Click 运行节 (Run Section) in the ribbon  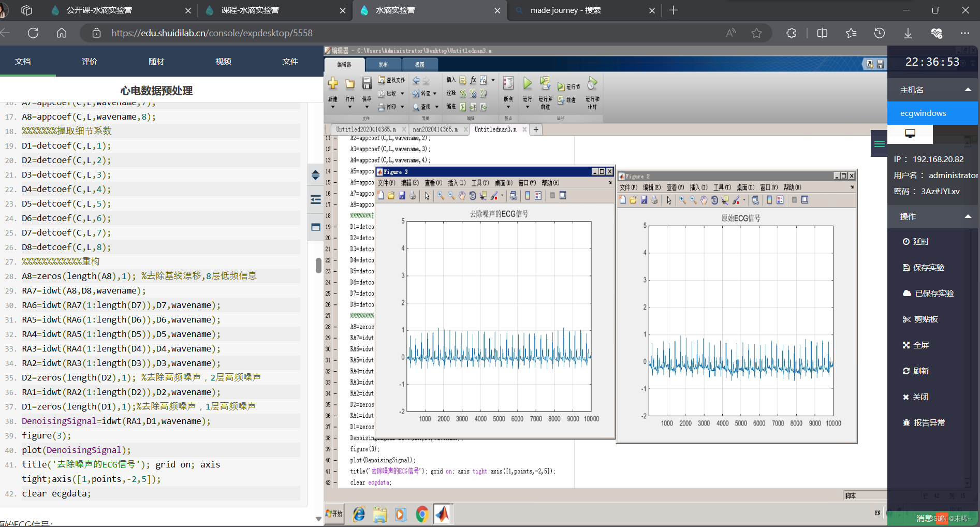pos(569,86)
